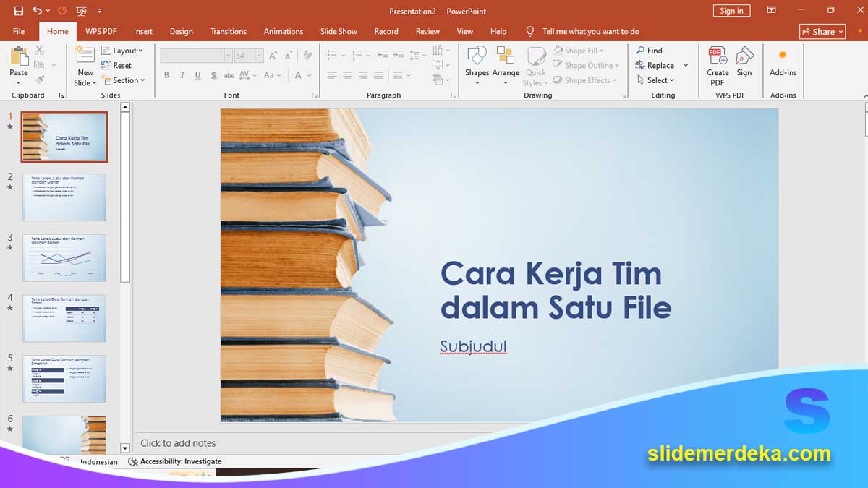The width and height of the screenshot is (868, 488).
Task: Toggle Underline formatting
Action: [x=197, y=75]
